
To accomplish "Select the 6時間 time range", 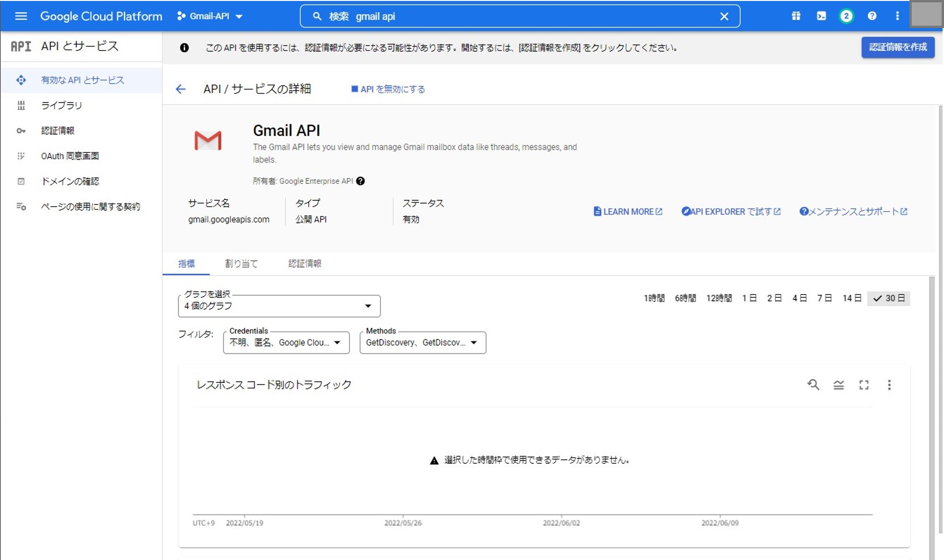I will pos(685,298).
